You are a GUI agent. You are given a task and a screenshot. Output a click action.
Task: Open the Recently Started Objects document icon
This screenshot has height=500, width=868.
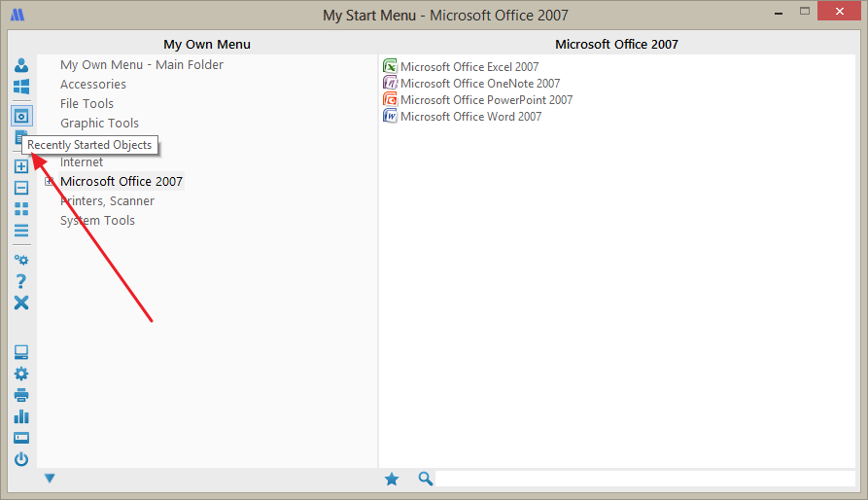click(x=21, y=136)
